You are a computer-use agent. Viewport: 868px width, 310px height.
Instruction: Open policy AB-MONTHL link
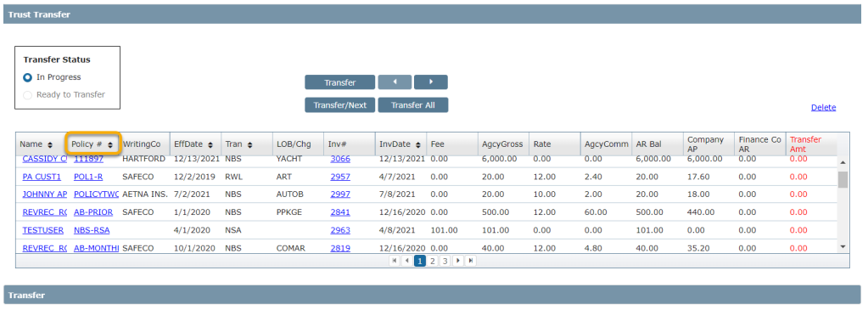tap(97, 249)
